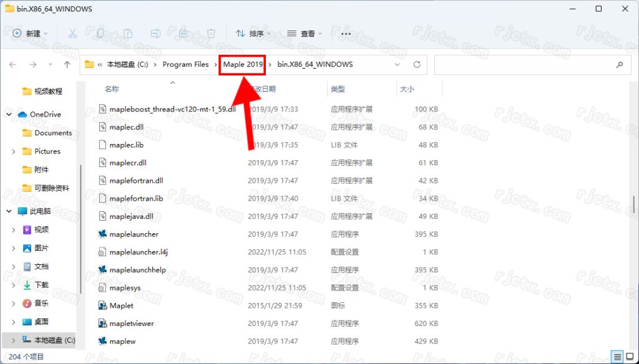
Task: Refresh the current folder view
Action: tap(417, 64)
